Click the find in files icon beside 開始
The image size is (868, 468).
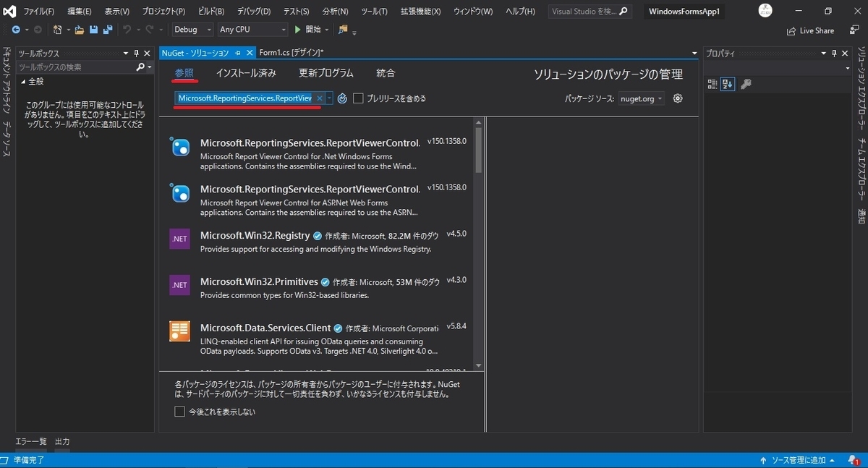(343, 30)
